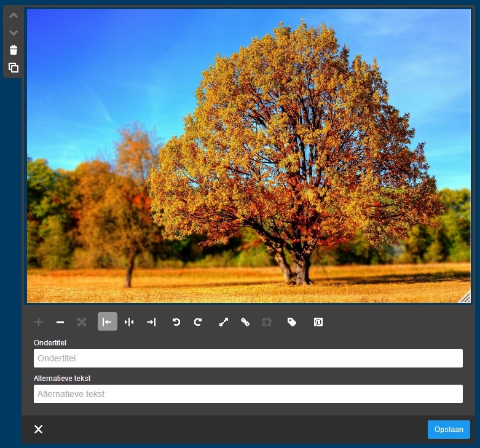Rotate the image clockwise
This screenshot has width=480, height=448.
pyautogui.click(x=198, y=322)
